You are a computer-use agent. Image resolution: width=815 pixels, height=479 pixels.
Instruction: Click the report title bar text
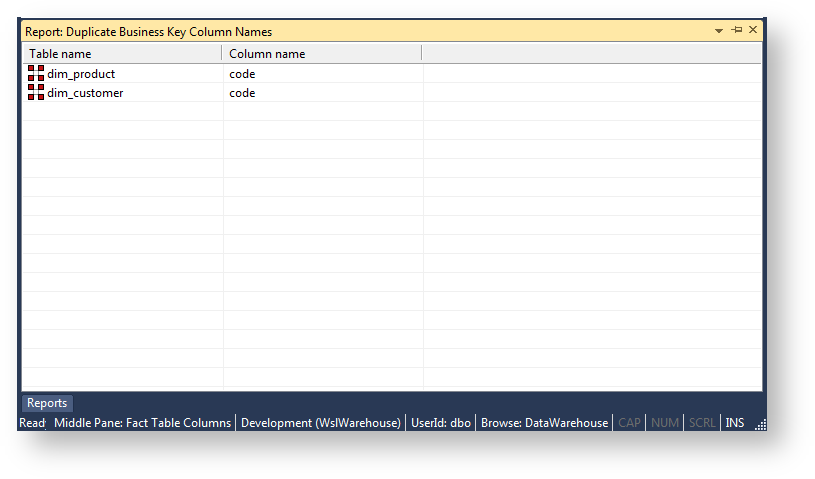(x=149, y=32)
